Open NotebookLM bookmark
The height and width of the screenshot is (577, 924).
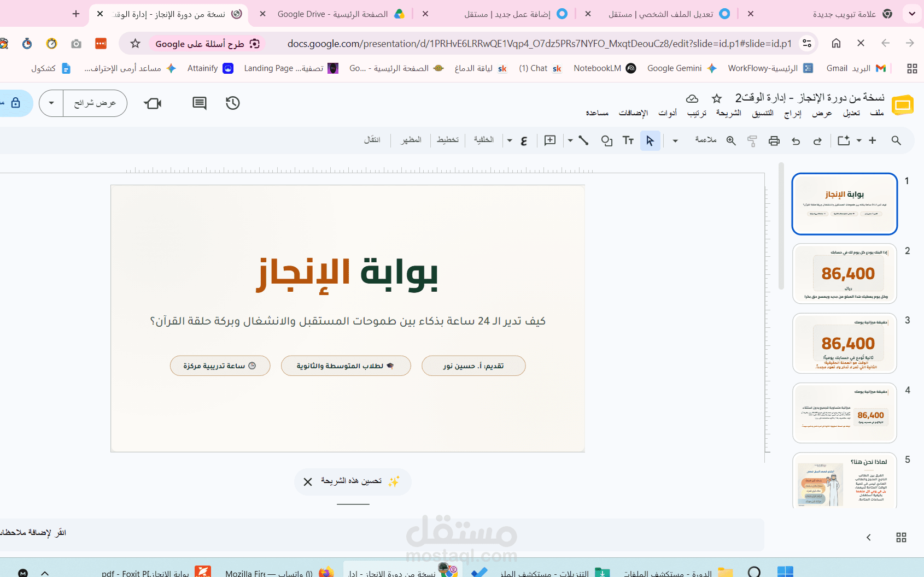(x=605, y=68)
